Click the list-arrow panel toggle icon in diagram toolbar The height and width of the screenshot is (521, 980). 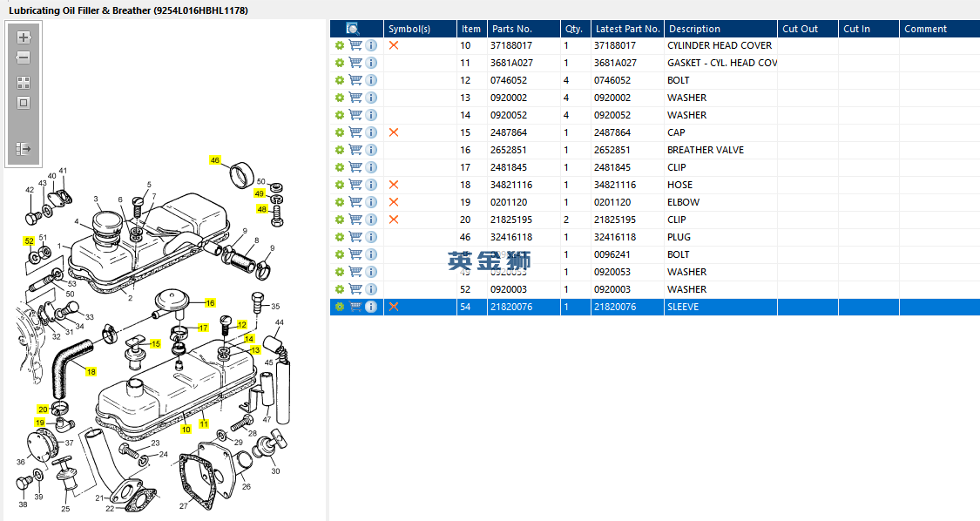click(24, 149)
